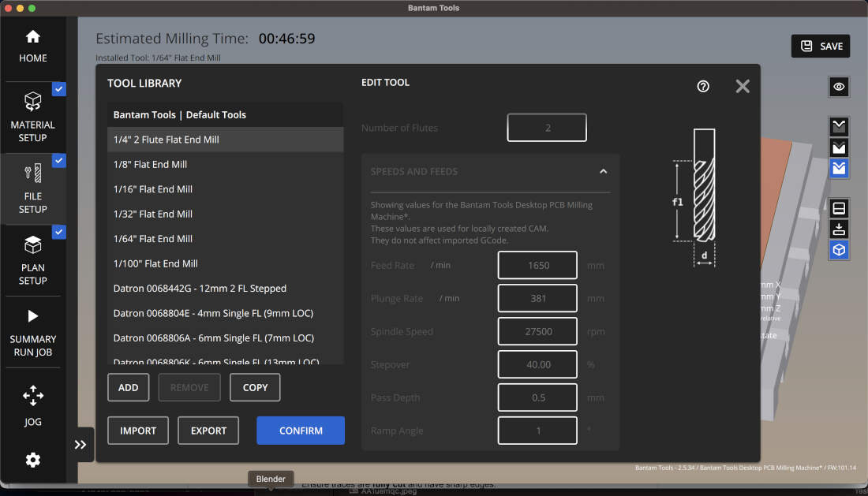868x496 pixels.
Task: Click the Spindle Speed field
Action: 537,332
